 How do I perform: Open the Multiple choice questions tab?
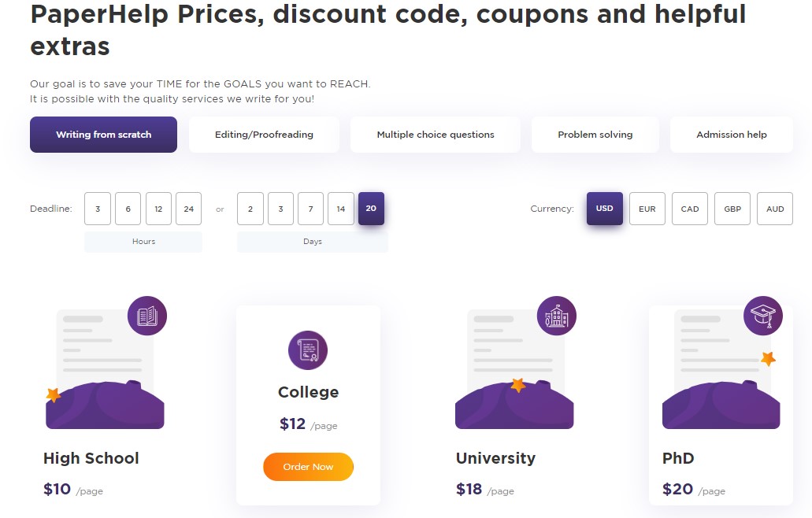[x=436, y=135]
